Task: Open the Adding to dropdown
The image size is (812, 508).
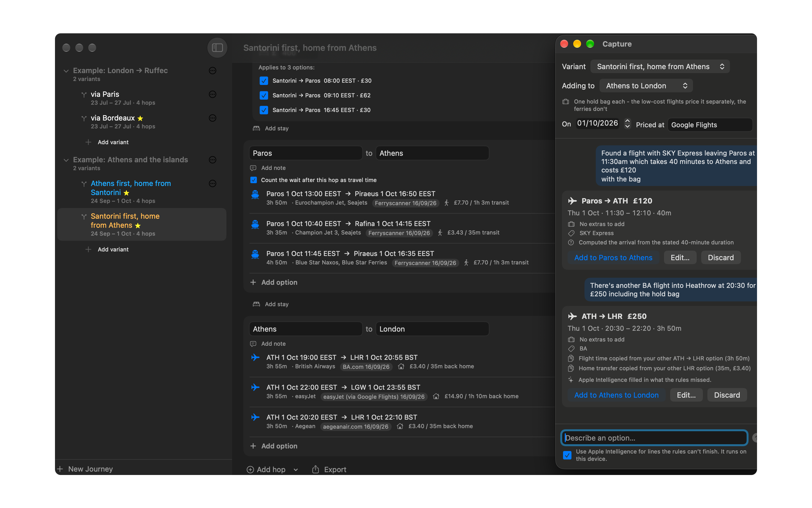Action: pyautogui.click(x=646, y=86)
